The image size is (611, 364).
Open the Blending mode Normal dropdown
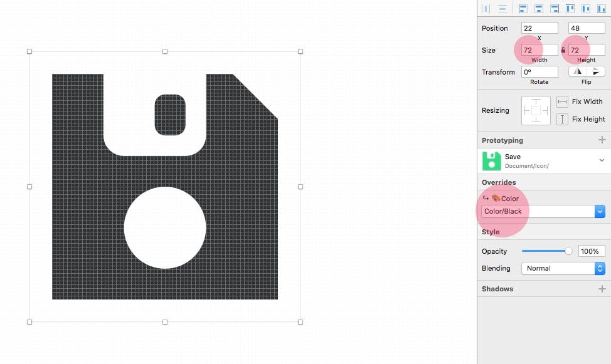(563, 268)
